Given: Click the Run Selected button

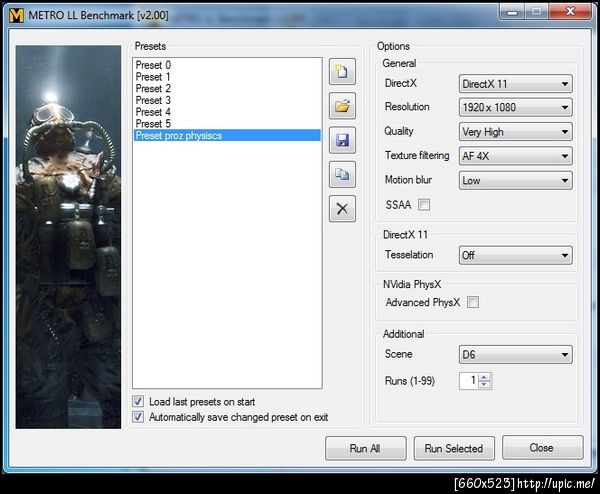Looking at the screenshot, I should [454, 448].
